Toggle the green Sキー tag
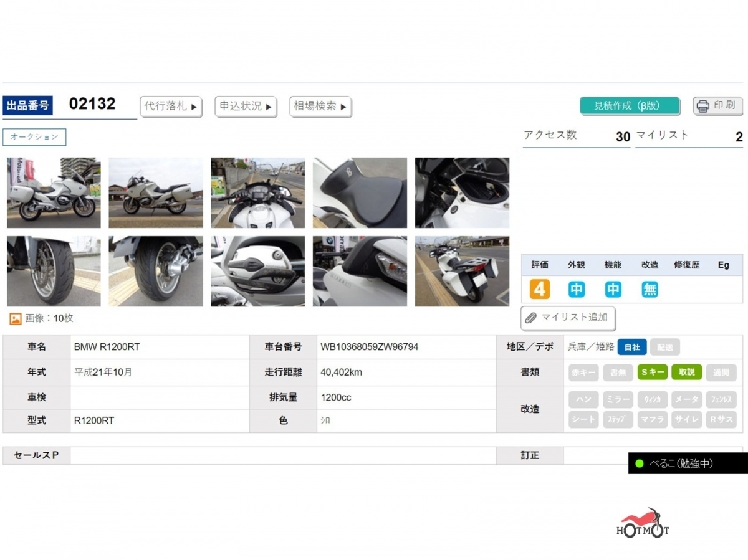 pos(653,373)
